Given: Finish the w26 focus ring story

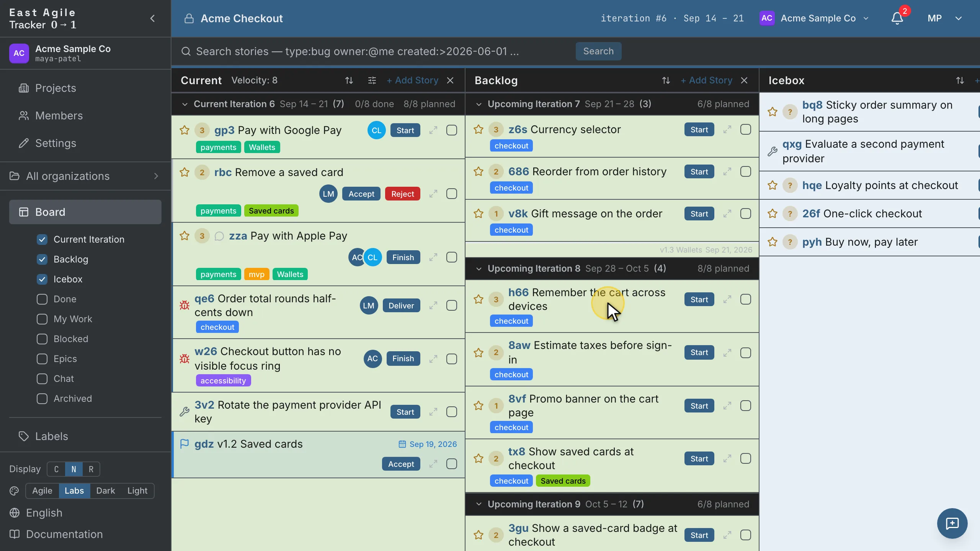Looking at the screenshot, I should coord(403,359).
